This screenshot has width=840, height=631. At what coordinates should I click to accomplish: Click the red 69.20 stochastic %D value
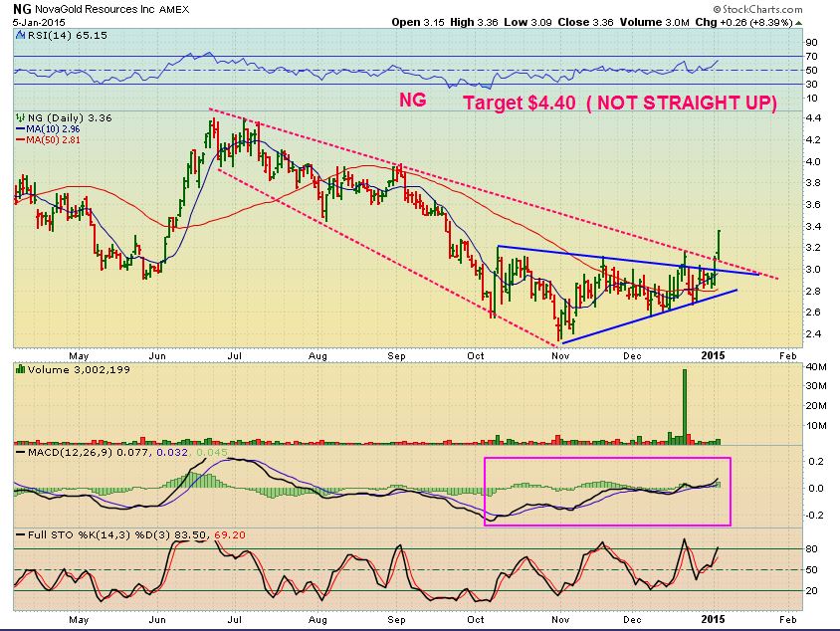pyautogui.click(x=230, y=535)
